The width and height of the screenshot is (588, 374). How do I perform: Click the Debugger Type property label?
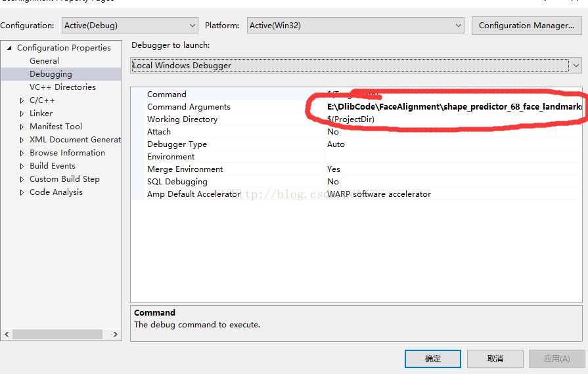click(x=177, y=144)
